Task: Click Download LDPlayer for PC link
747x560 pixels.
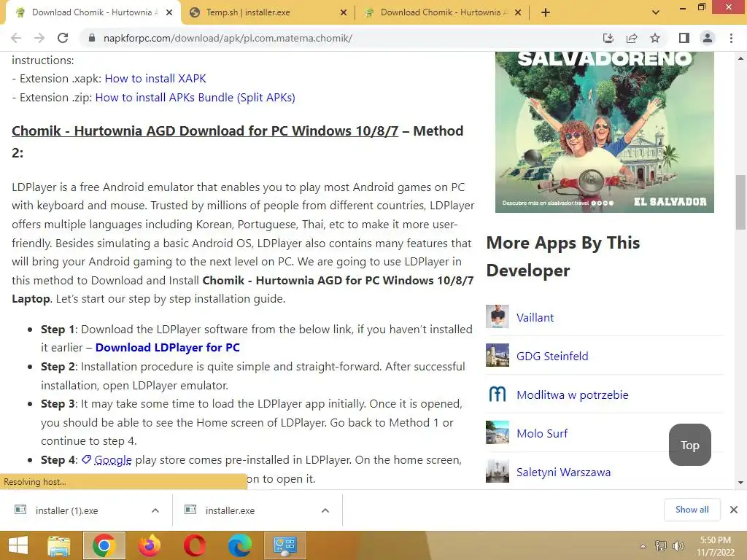Action: tap(168, 348)
